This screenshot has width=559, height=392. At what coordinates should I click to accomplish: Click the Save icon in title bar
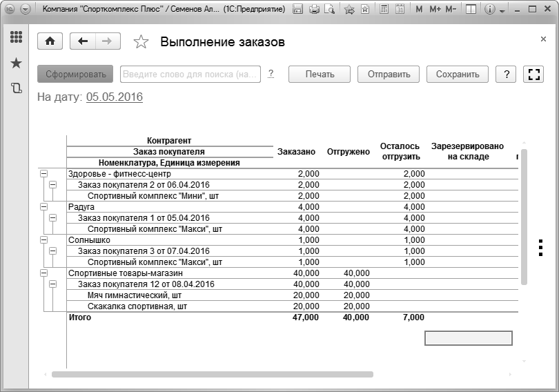[297, 9]
